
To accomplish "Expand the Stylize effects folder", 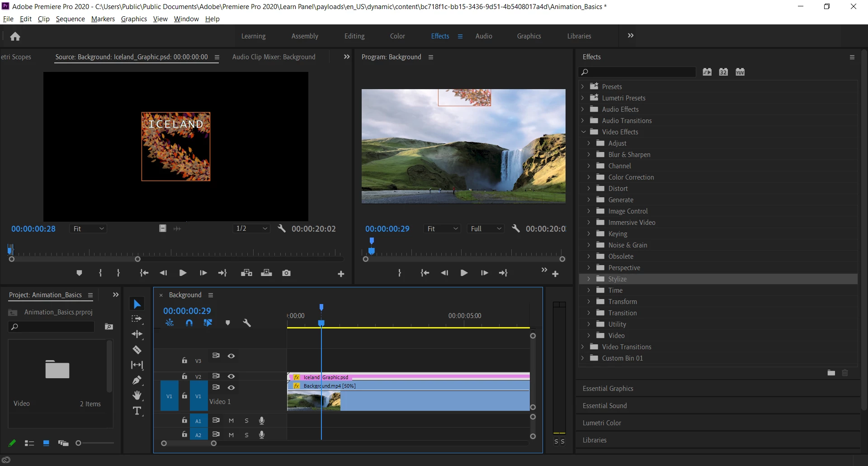I will tap(589, 279).
